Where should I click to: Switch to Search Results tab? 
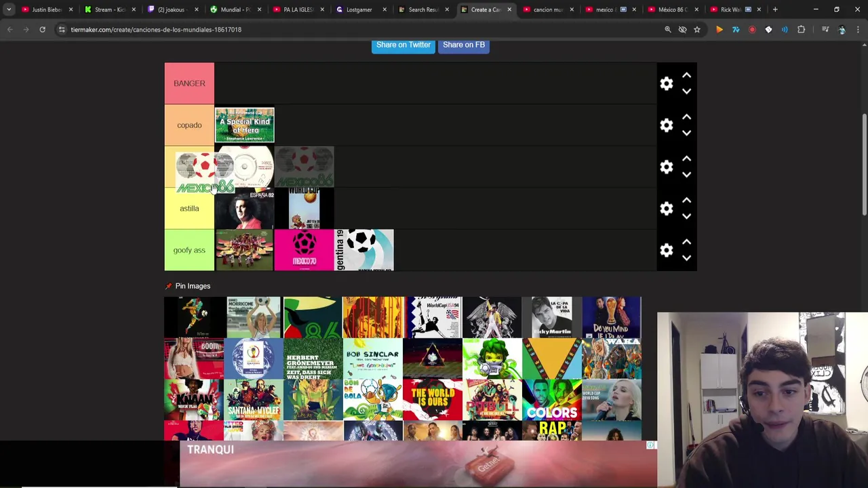click(x=422, y=9)
